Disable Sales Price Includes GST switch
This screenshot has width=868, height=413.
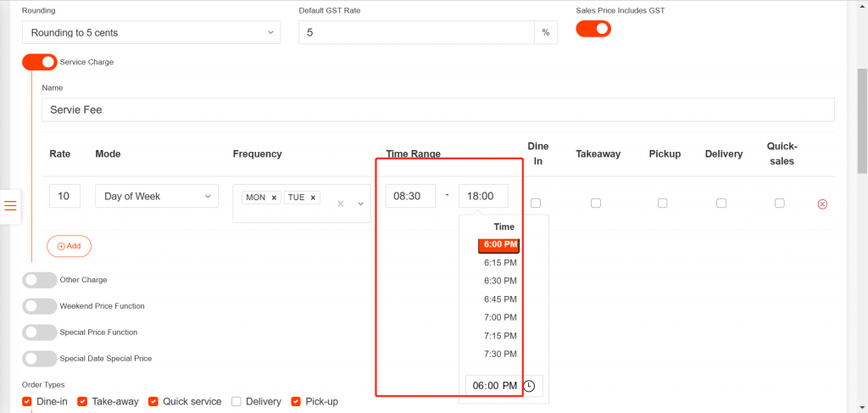click(593, 28)
